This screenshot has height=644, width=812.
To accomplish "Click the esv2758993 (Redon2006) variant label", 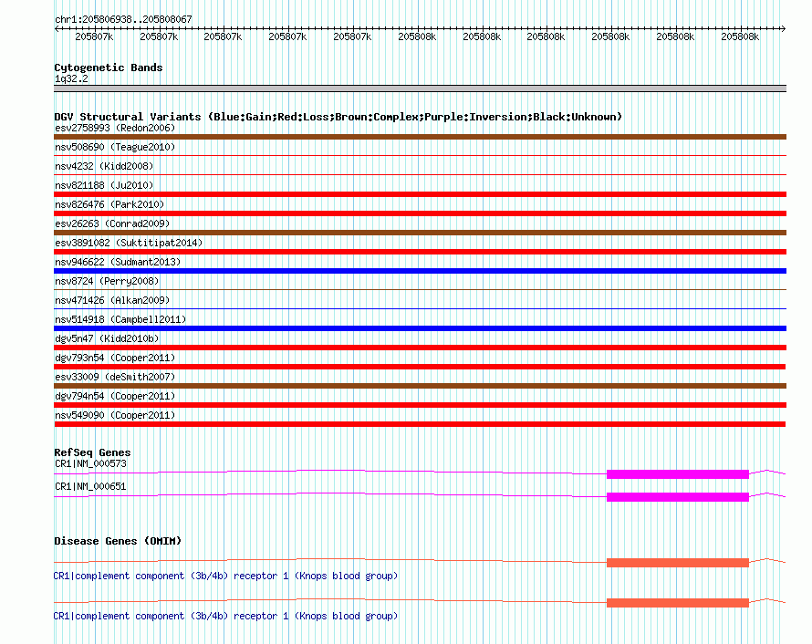I will tap(115, 128).
